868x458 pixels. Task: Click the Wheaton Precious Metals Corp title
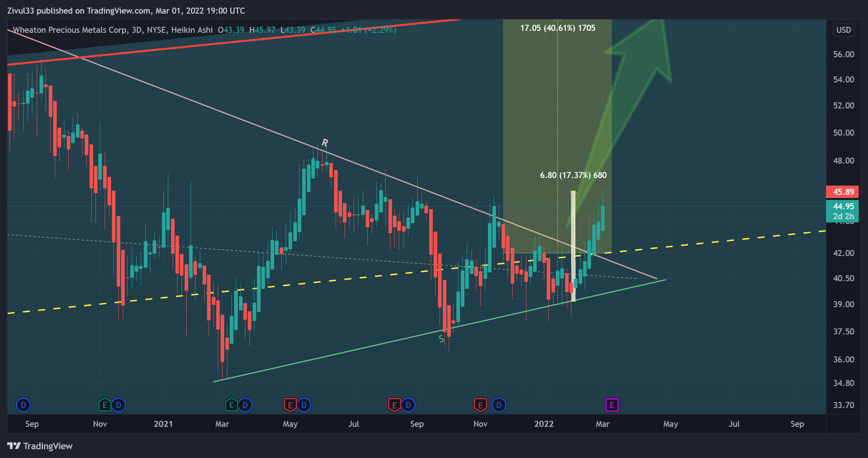[70, 30]
